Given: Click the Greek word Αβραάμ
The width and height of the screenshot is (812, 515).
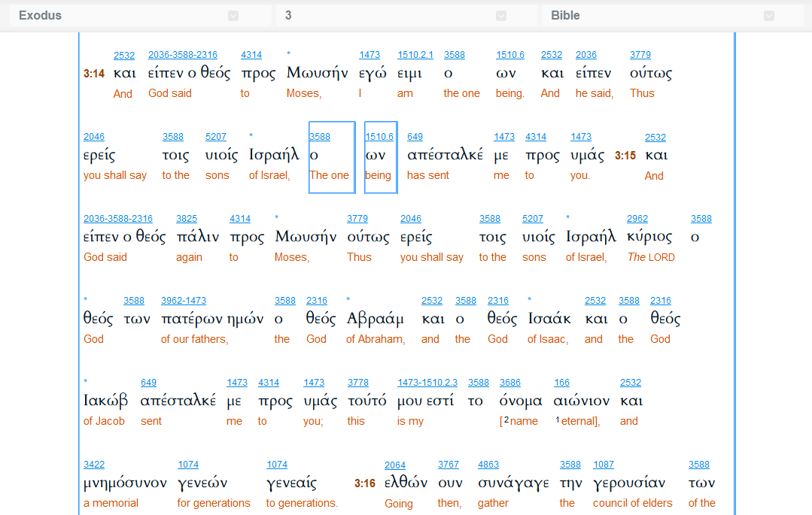Looking at the screenshot, I should tap(375, 319).
